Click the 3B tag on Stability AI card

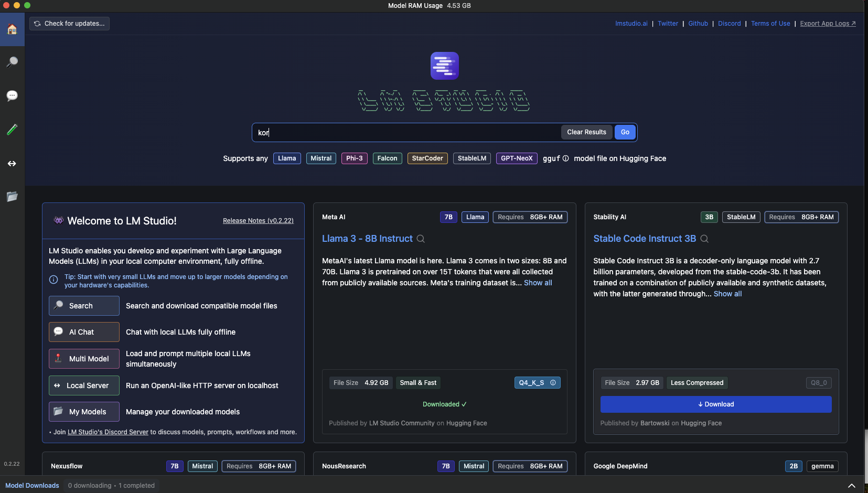pos(709,217)
